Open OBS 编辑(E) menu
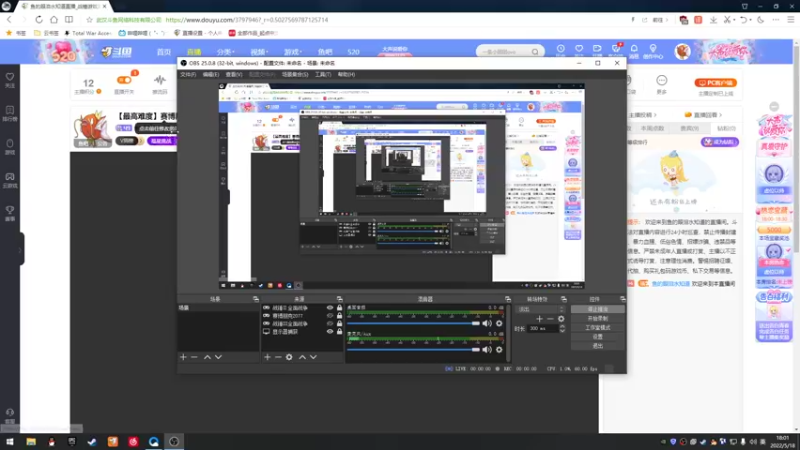800x450 pixels. click(211, 74)
